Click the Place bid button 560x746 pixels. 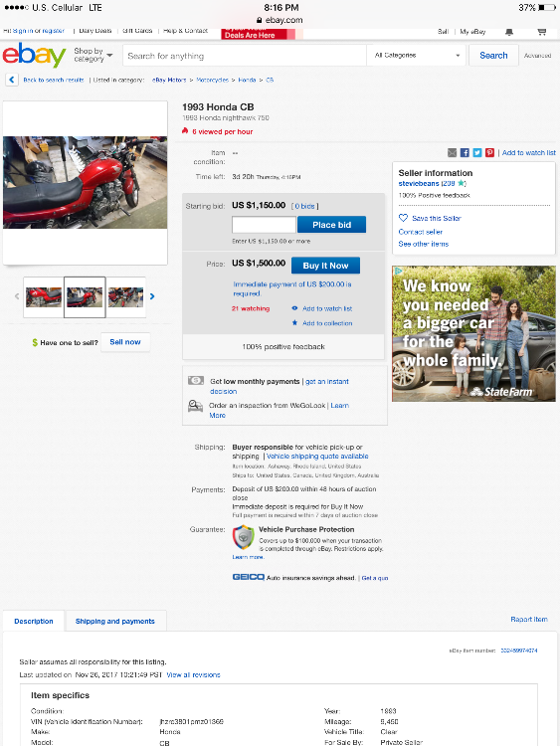click(x=331, y=225)
